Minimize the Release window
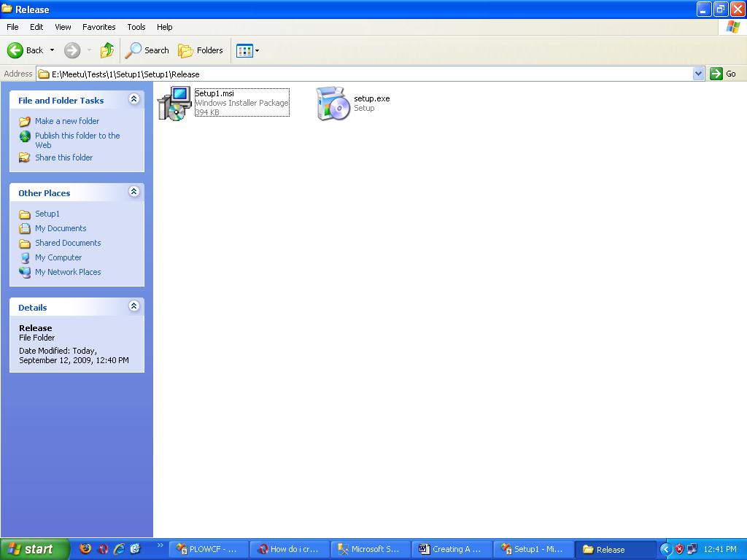Screen dimensions: 747x560 tap(704, 9)
